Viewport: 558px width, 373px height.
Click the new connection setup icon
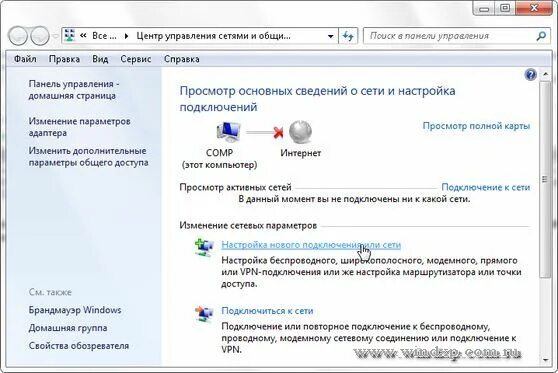click(x=204, y=247)
